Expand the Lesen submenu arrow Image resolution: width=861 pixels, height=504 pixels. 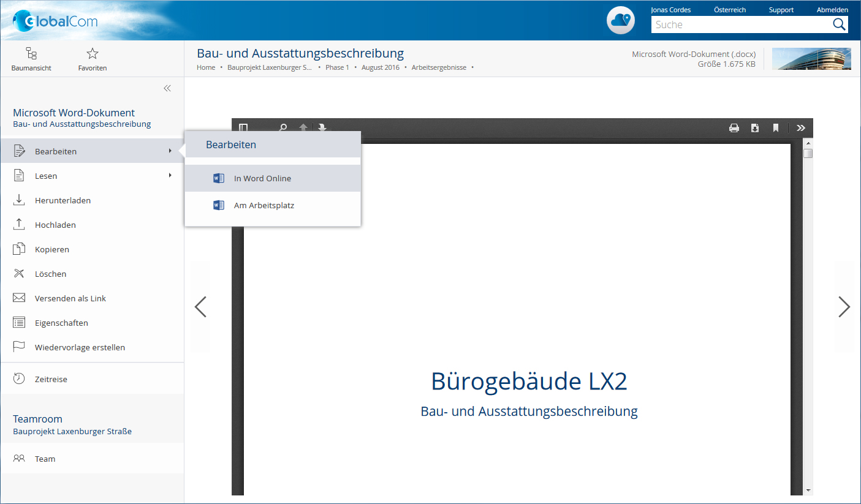[170, 175]
